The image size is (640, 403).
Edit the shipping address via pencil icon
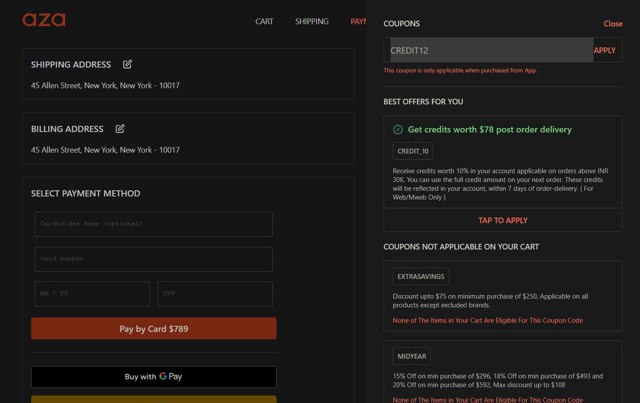tap(127, 64)
